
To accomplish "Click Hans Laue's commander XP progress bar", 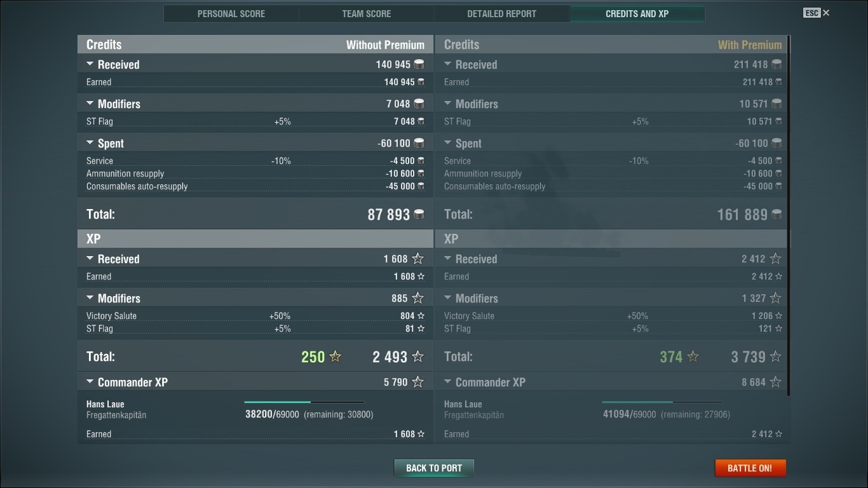I will pyautogui.click(x=304, y=402).
